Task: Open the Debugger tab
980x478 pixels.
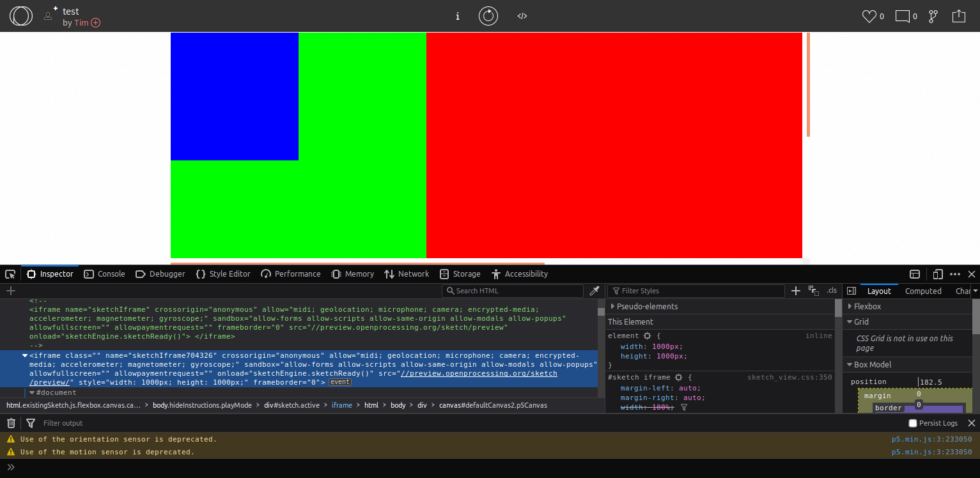Action: [x=160, y=274]
